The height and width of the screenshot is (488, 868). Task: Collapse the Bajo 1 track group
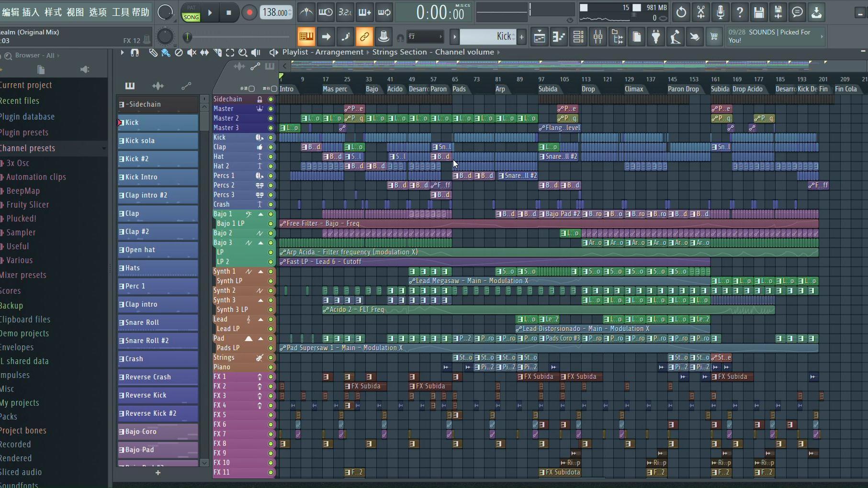[261, 214]
